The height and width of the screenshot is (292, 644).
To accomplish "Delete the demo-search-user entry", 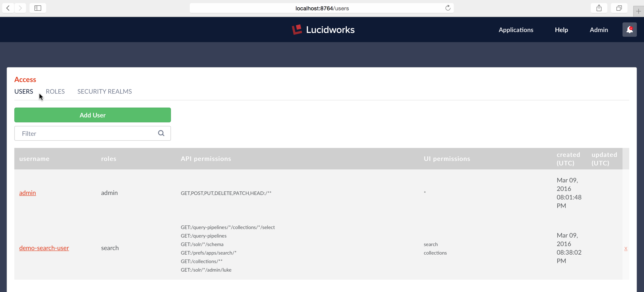I will pyautogui.click(x=626, y=248).
